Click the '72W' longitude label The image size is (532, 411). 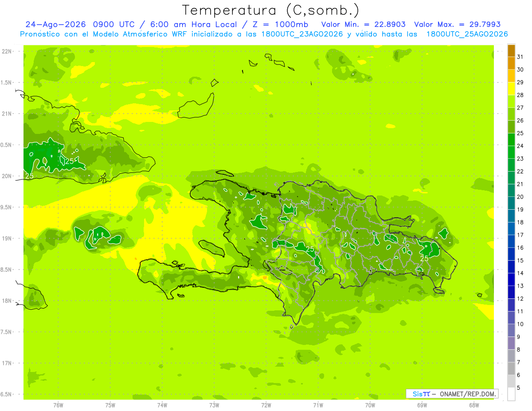point(266,405)
